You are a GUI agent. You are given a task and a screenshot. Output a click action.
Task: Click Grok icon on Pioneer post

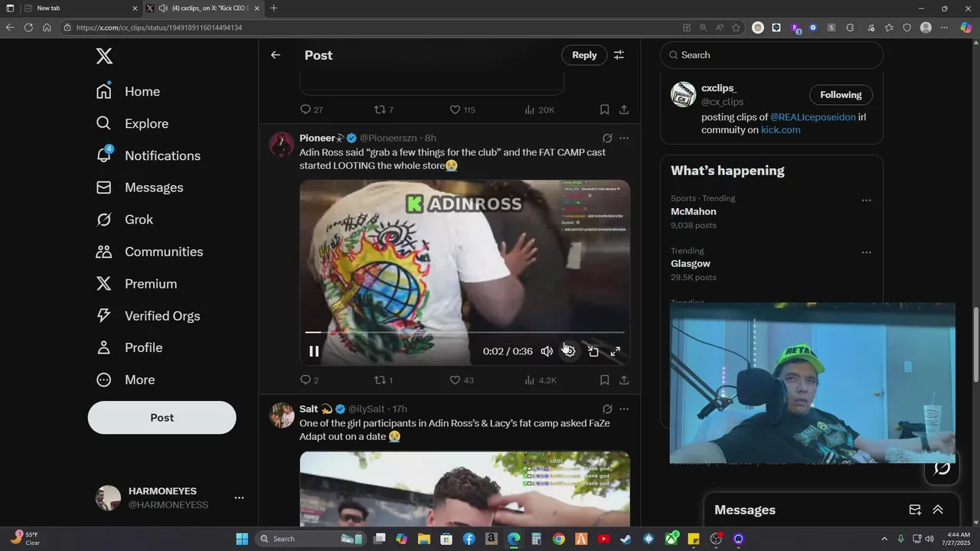(x=607, y=139)
